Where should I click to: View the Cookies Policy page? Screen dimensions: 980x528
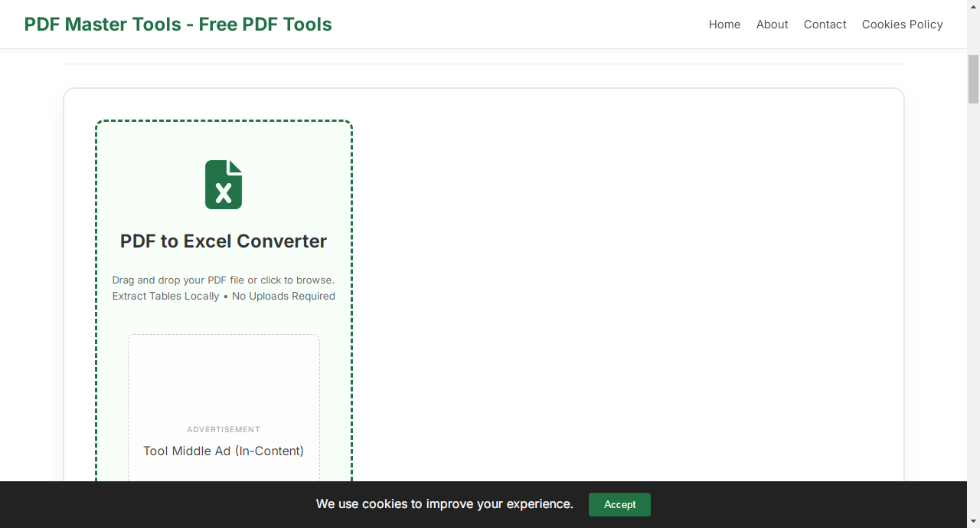click(x=902, y=25)
